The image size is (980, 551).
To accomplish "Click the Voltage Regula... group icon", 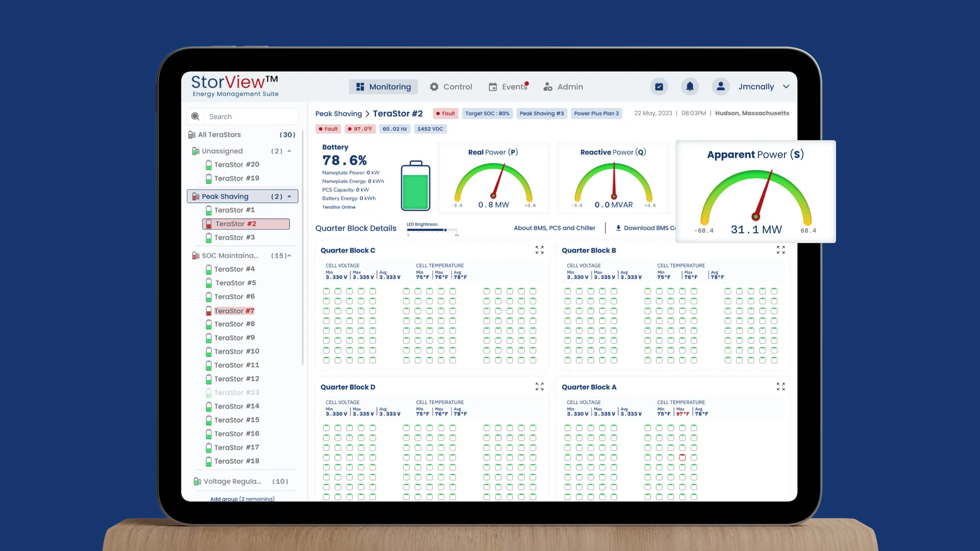I will 197,481.
